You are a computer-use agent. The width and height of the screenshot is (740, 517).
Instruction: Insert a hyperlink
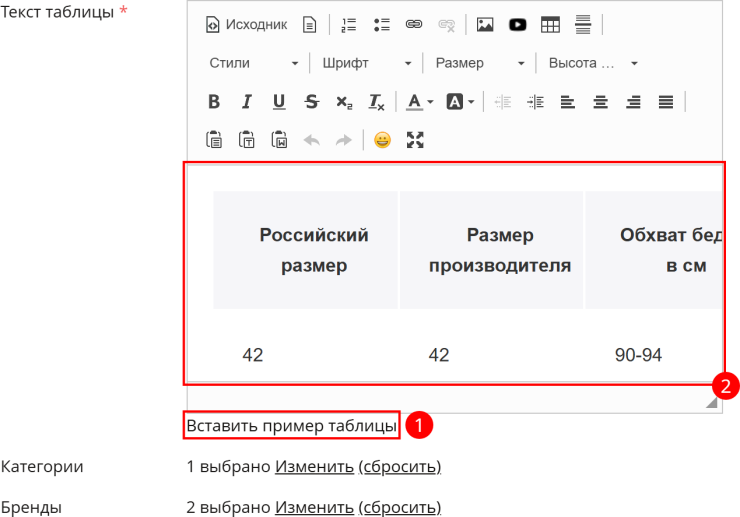pos(414,25)
